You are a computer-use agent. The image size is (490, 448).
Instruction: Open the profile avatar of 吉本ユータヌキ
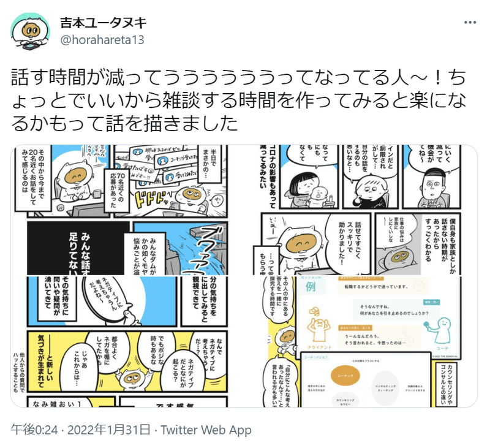tap(30, 32)
